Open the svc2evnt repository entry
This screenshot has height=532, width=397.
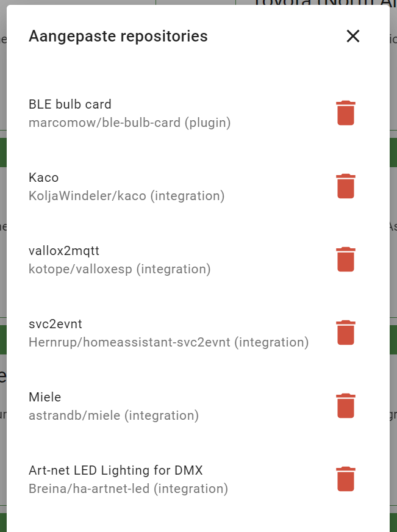coord(55,323)
